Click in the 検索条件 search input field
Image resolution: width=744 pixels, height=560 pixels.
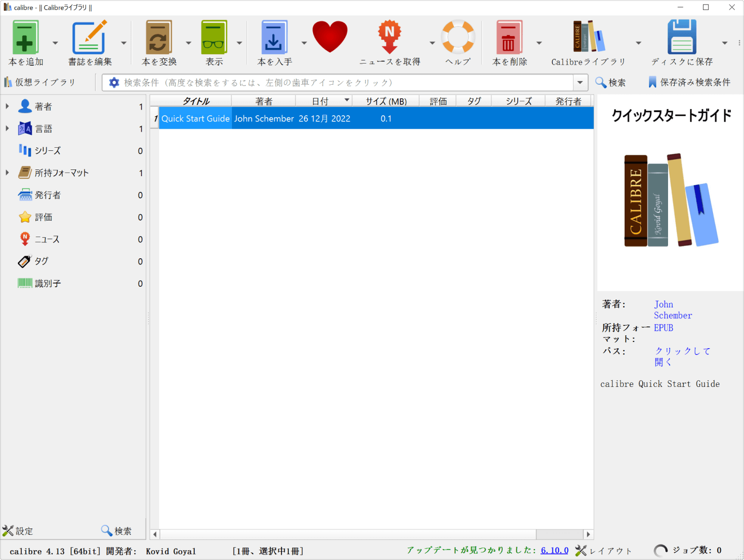pos(346,83)
